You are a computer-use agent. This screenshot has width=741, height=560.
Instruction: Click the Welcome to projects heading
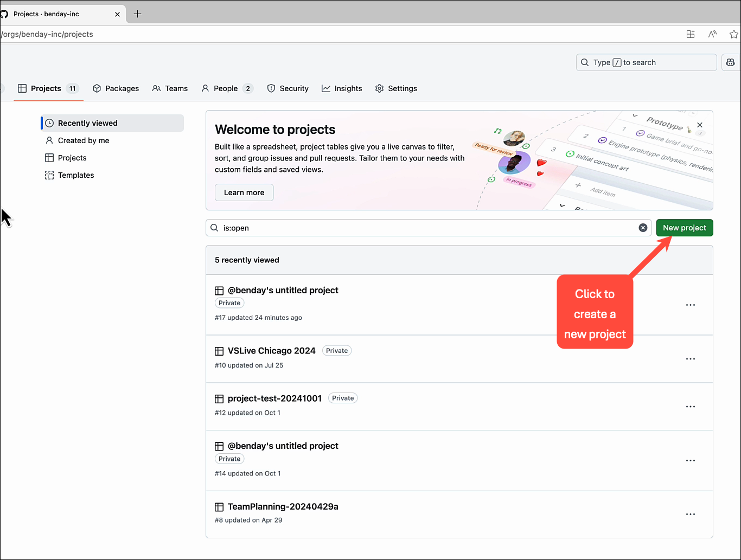(275, 130)
